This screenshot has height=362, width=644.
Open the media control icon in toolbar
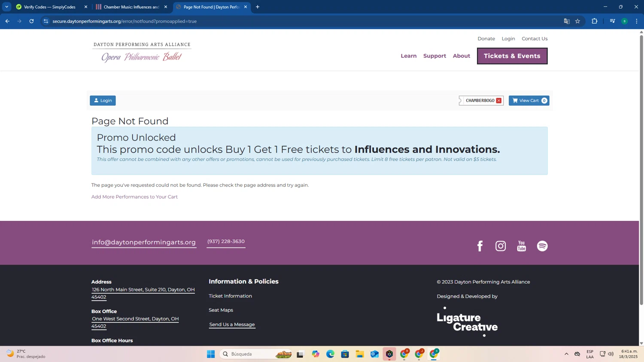613,21
